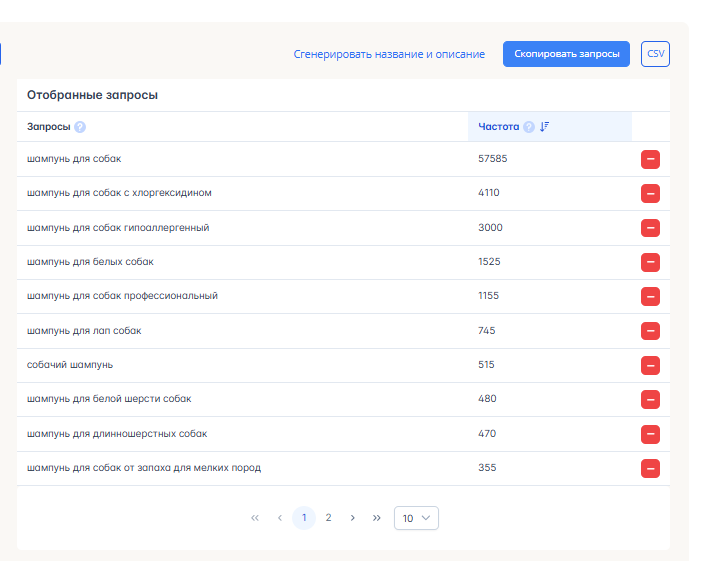Remove 'шампунь для собак с хлоргексидином' row
The height and width of the screenshot is (561, 728).
point(650,193)
